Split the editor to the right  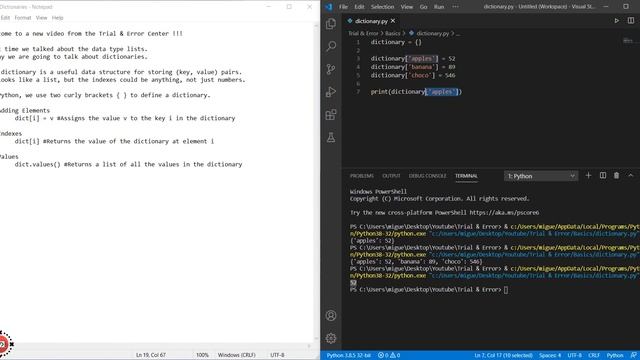click(x=631, y=21)
